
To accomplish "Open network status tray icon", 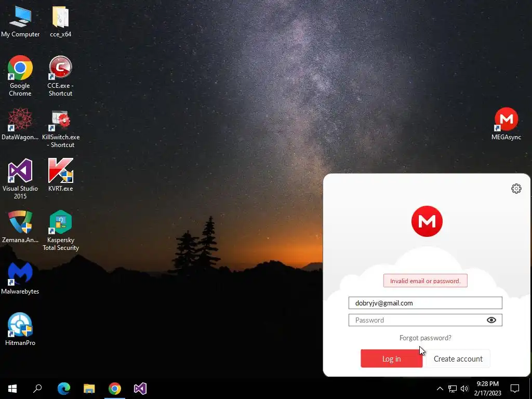I will click(453, 389).
